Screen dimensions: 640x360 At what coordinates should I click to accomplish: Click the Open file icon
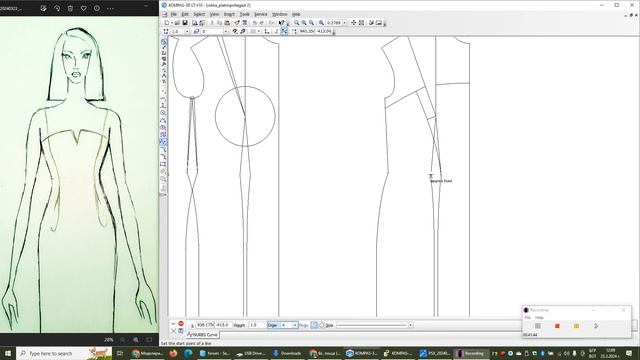[x=178, y=23]
